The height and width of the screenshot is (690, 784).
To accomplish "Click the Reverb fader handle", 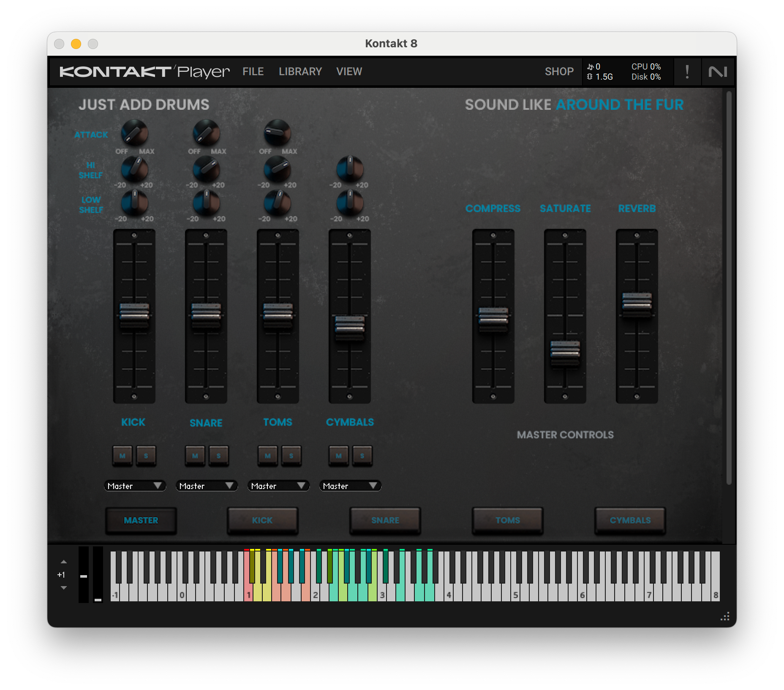I will 637,304.
